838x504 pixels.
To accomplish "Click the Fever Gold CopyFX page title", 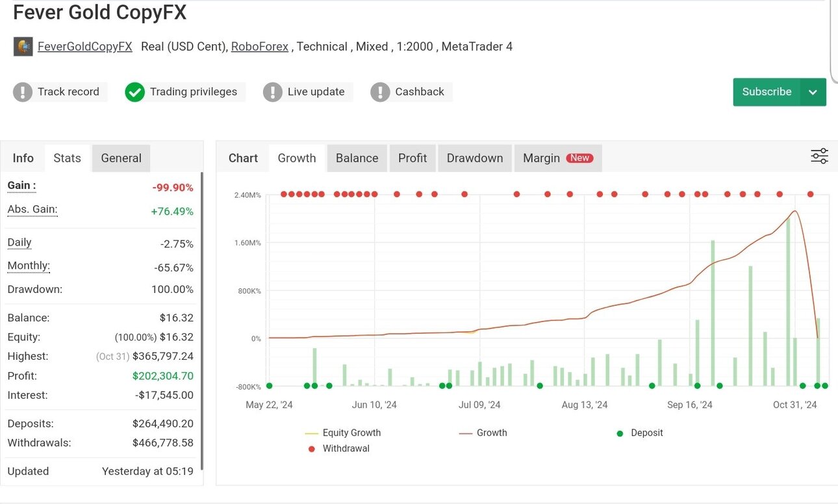I will (x=99, y=12).
